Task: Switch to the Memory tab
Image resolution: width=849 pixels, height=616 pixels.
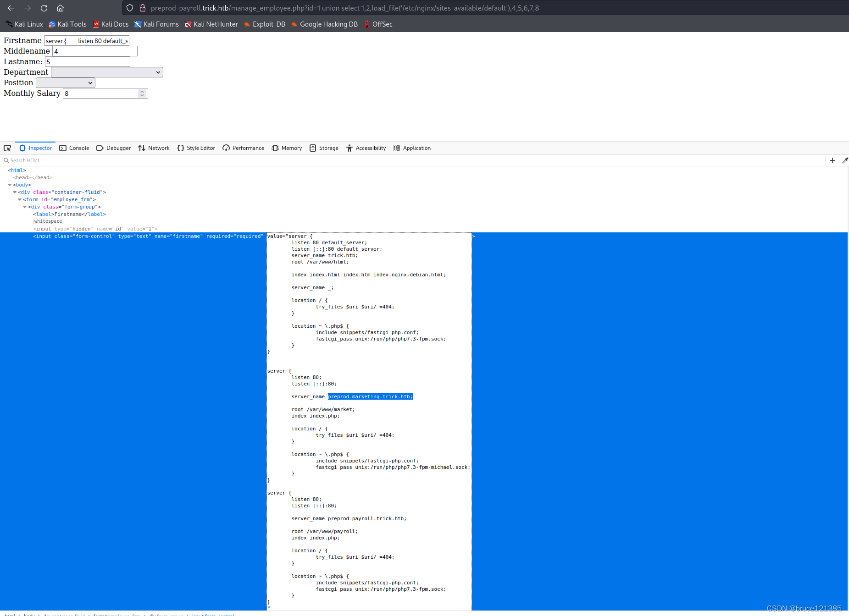Action: tap(287, 148)
